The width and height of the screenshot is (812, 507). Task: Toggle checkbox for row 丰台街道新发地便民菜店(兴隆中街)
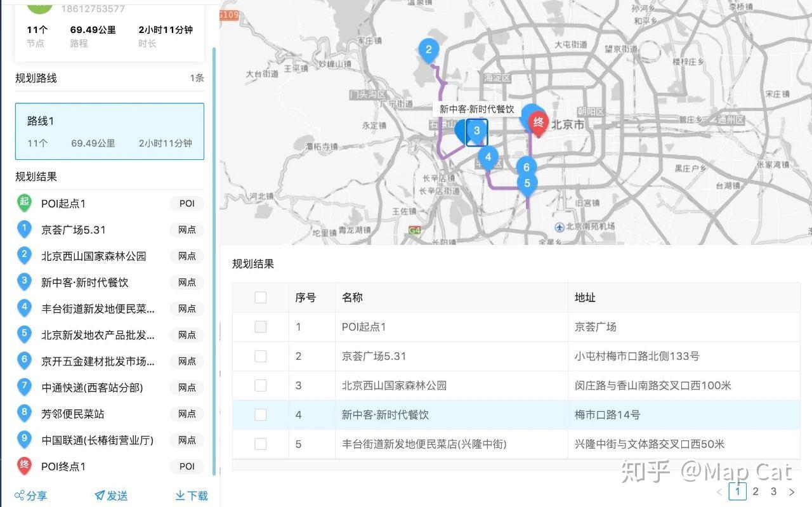(x=260, y=444)
